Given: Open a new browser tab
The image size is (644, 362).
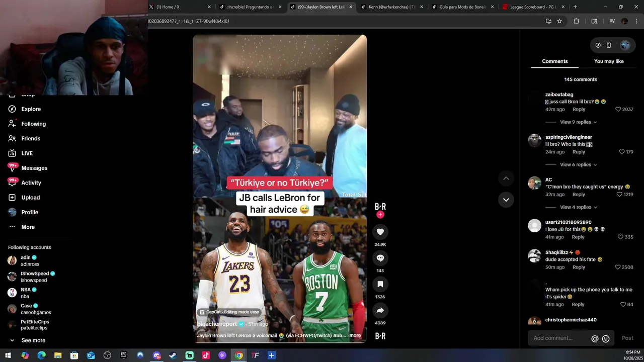Looking at the screenshot, I should tap(575, 7).
